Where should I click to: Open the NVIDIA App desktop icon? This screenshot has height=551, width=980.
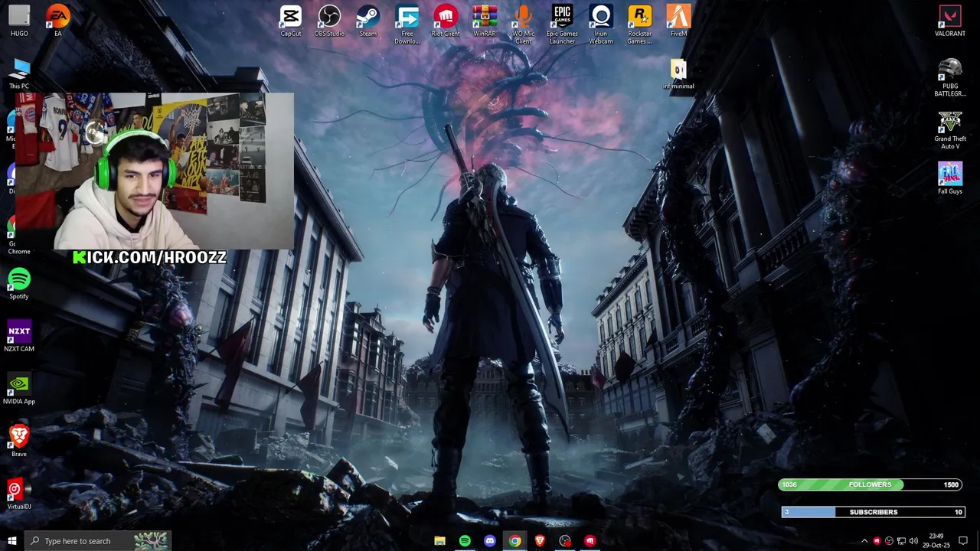[x=19, y=389]
